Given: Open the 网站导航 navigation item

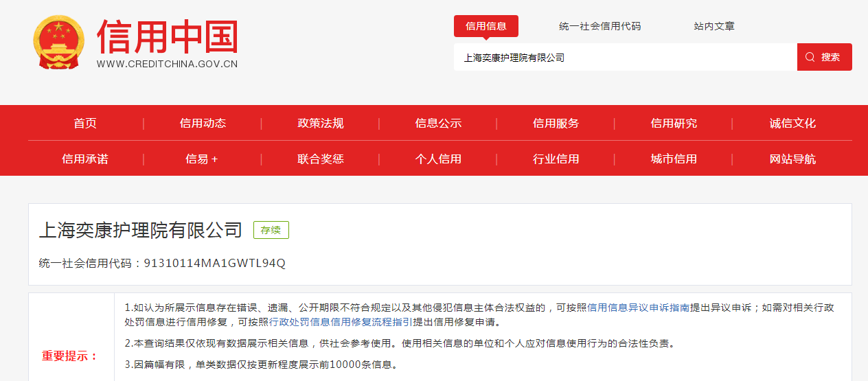Looking at the screenshot, I should click(x=792, y=159).
